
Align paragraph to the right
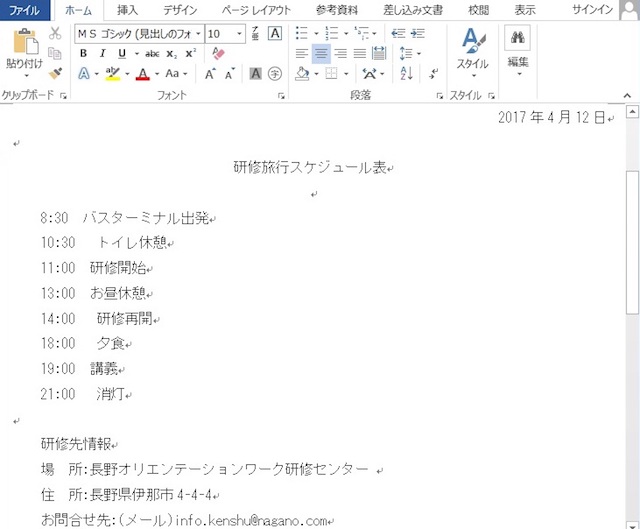click(340, 53)
